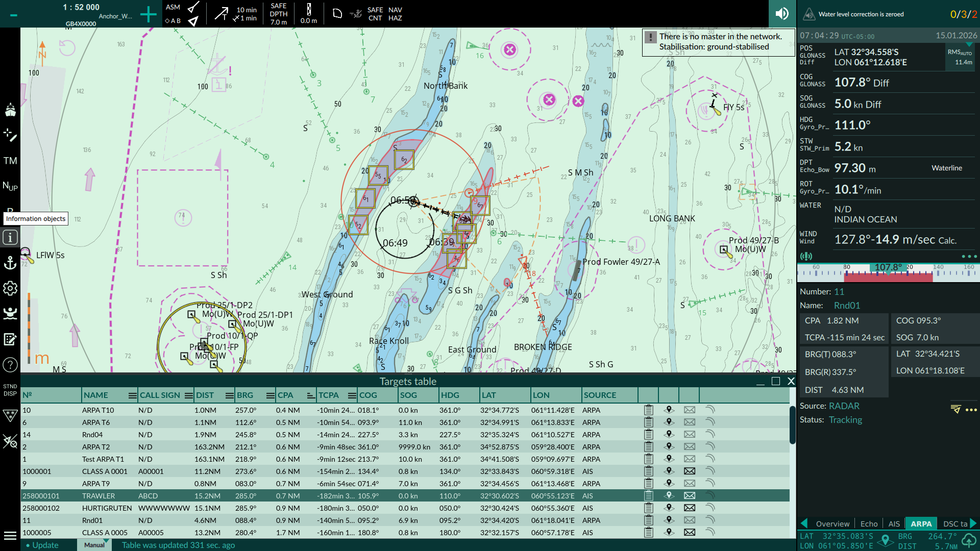Screen dimensions: 980x551
Task: Toggle North Up orientation mode
Action: pos(10,186)
